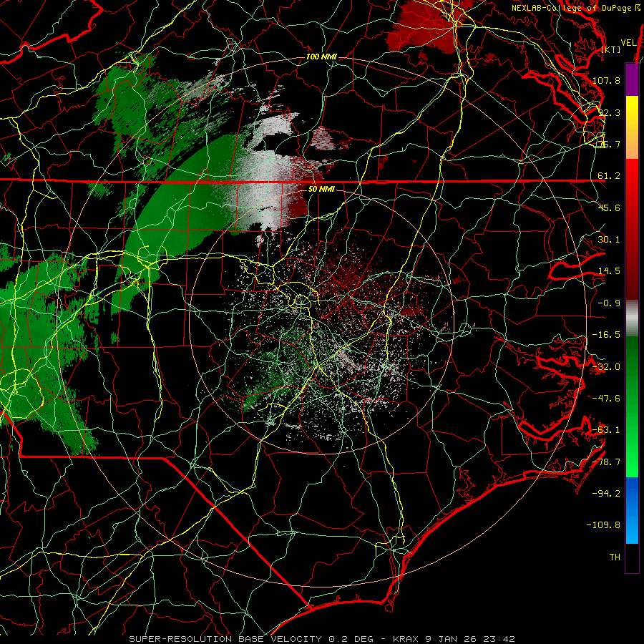Select the -0.9 legend value
This screenshot has width=644, height=644.
click(x=609, y=303)
